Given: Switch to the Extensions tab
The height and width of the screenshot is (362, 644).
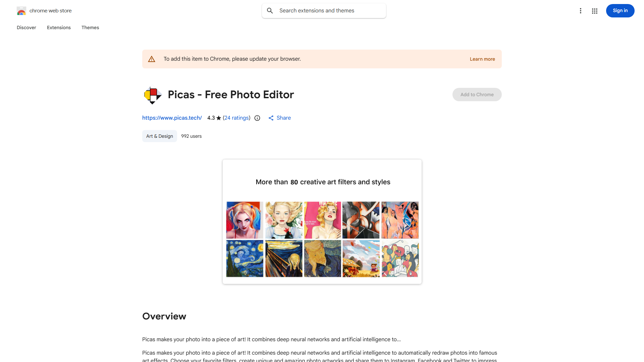Looking at the screenshot, I should (59, 27).
